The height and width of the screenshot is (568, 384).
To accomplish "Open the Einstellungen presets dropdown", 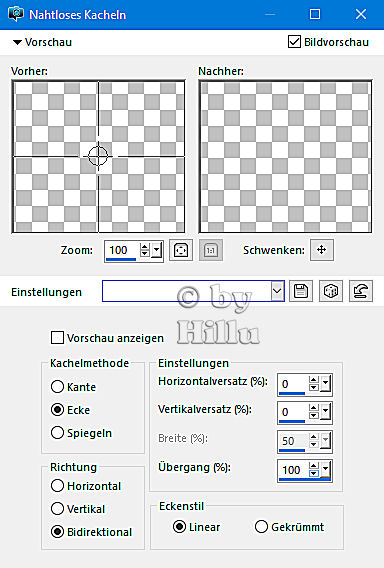I will [x=277, y=291].
